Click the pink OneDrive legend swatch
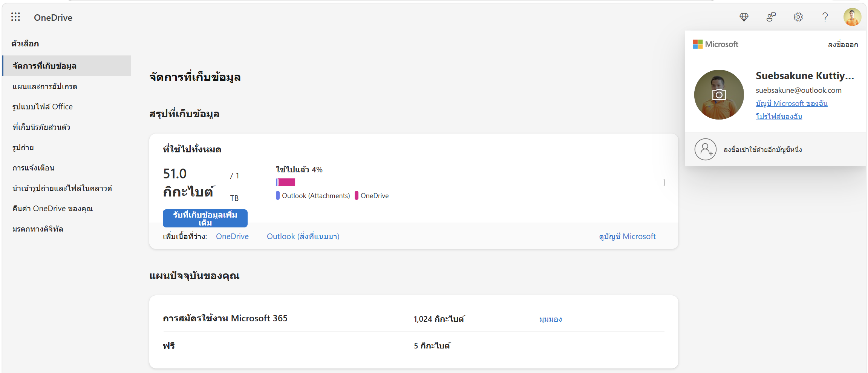This screenshot has height=373, width=868. pyautogui.click(x=357, y=195)
